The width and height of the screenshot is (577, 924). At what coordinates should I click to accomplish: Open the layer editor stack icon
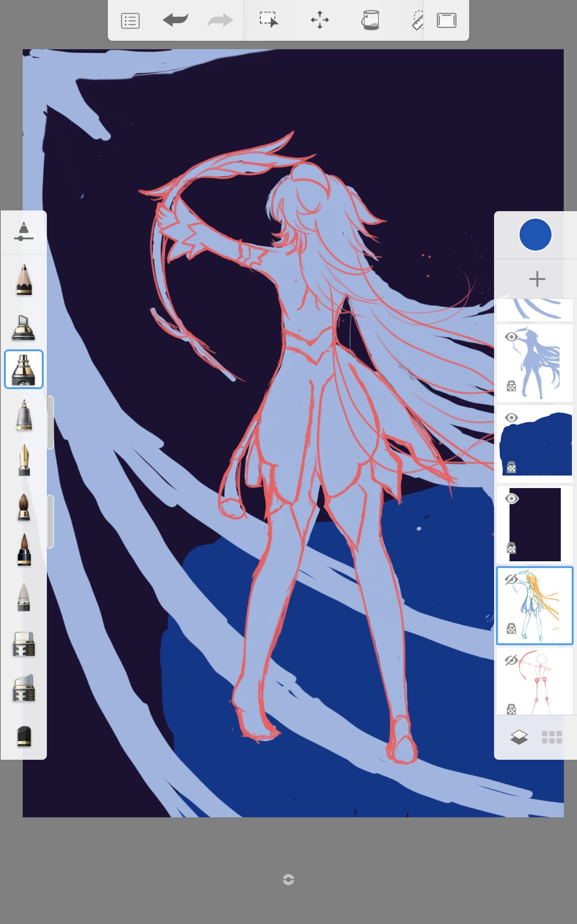[x=519, y=737]
